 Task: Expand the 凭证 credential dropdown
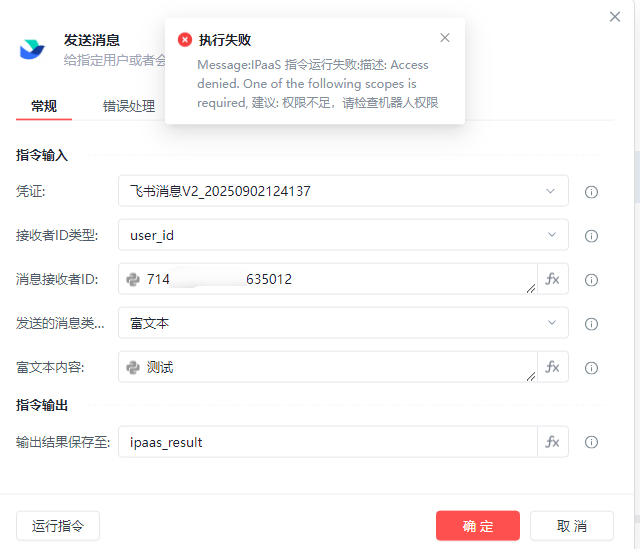tap(551, 191)
